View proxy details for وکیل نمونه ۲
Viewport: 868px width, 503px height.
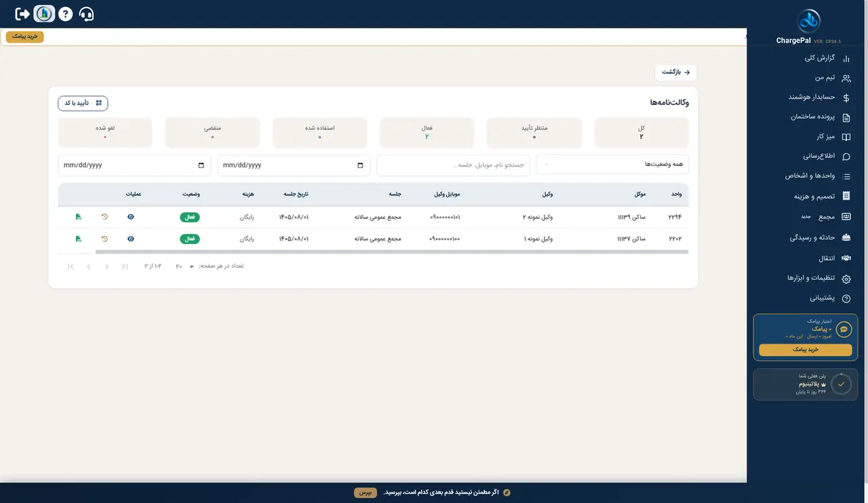[x=131, y=218]
